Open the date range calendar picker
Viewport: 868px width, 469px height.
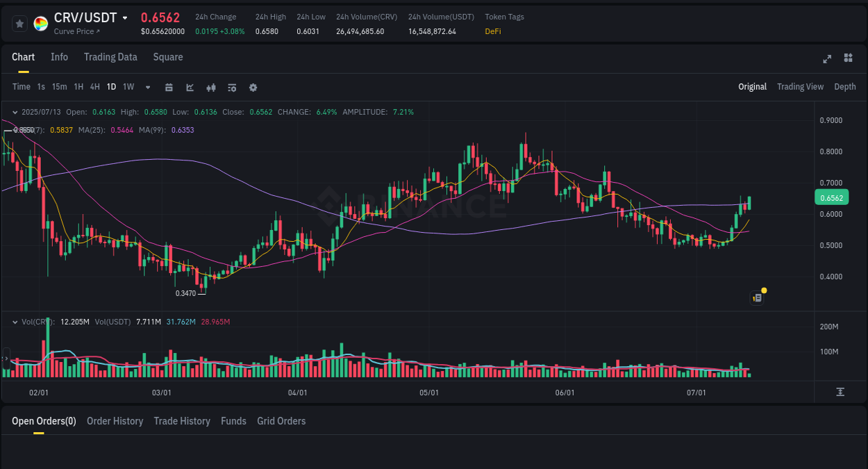(169, 88)
